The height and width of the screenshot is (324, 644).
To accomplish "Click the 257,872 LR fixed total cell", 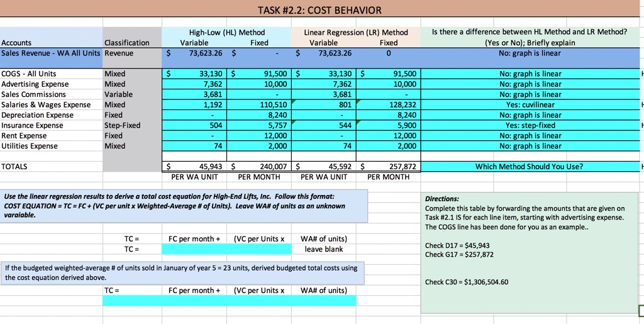I will 388,166.
